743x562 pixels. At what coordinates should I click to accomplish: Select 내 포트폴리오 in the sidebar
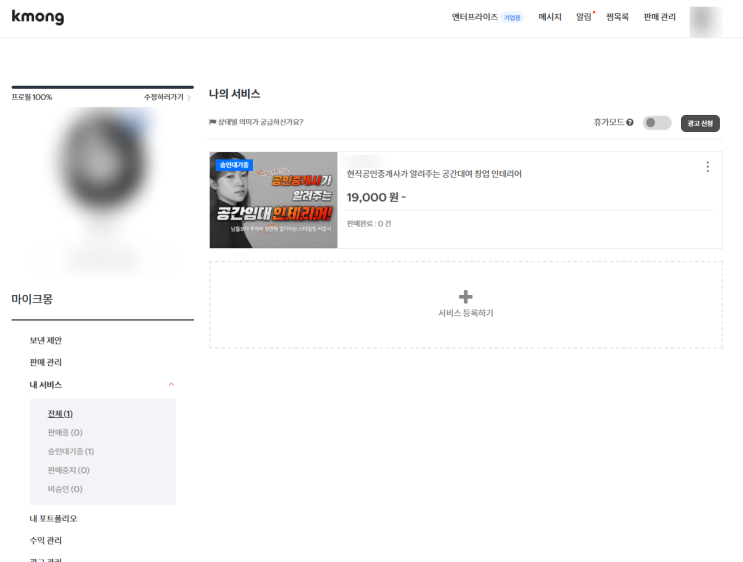(x=53, y=518)
